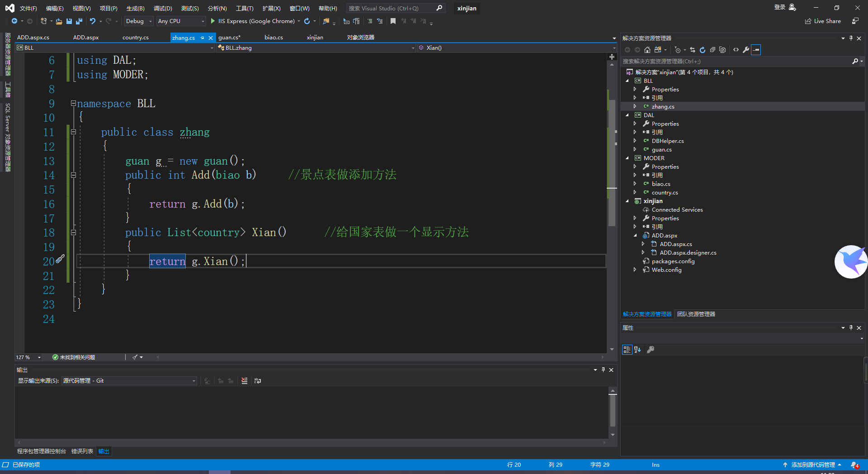Switch to the 对象浏览器 tab

(360, 38)
